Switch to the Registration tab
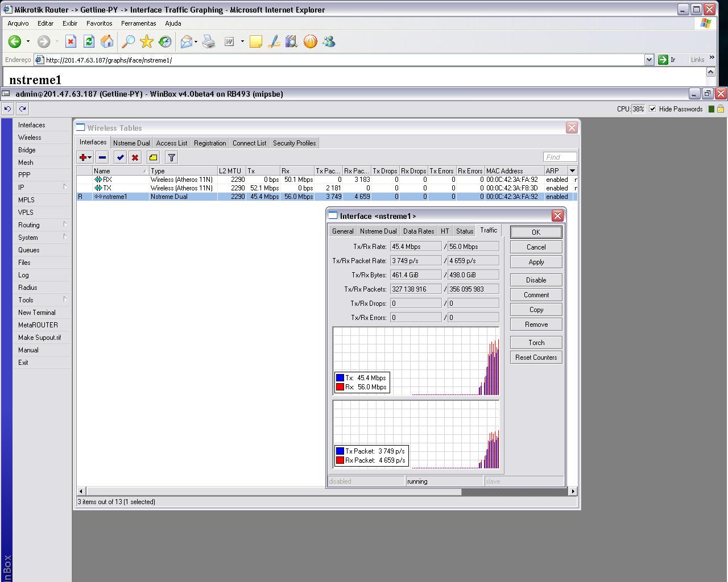Screen dimensions: 728x582 pyautogui.click(x=210, y=143)
